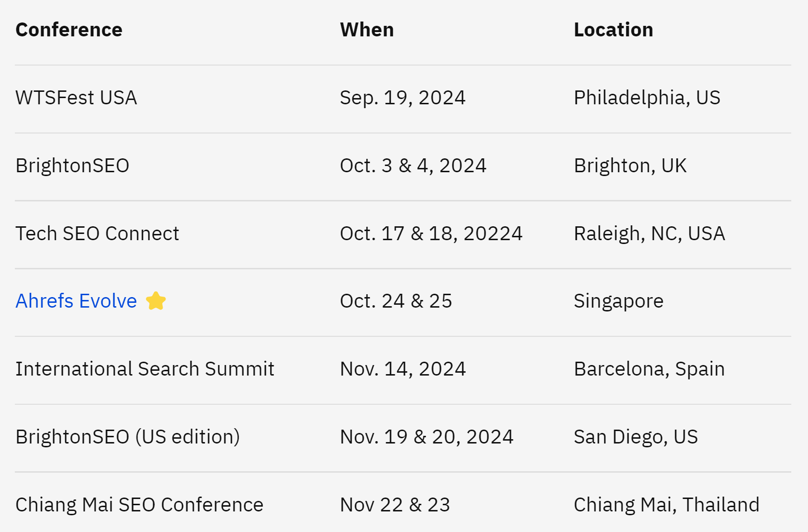Click the Nov 22 & 23 date cell

pyautogui.click(x=395, y=505)
